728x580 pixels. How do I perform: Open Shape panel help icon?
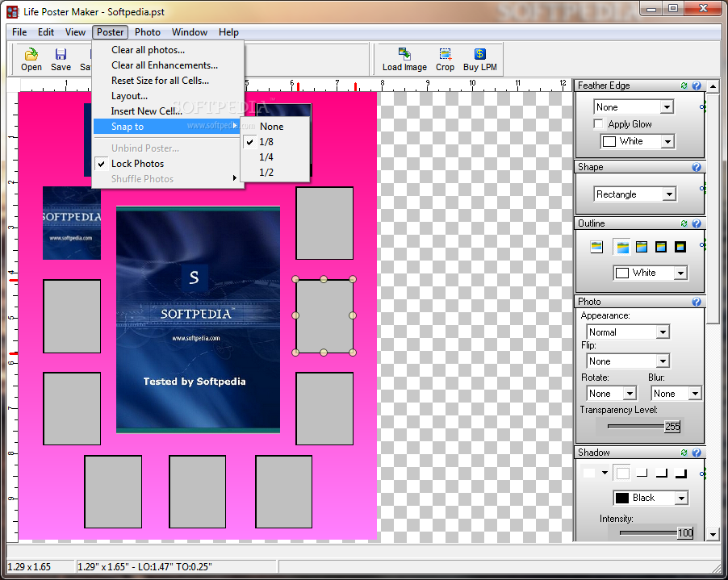click(x=697, y=167)
